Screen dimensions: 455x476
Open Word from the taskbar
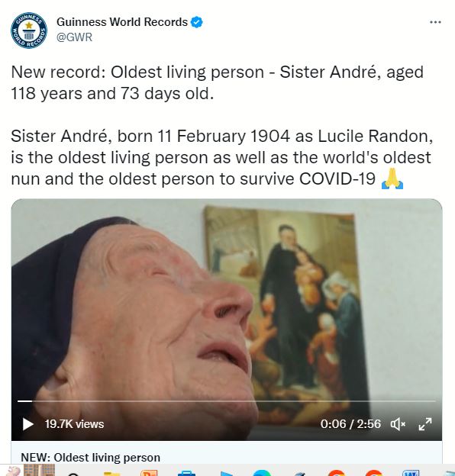411,473
